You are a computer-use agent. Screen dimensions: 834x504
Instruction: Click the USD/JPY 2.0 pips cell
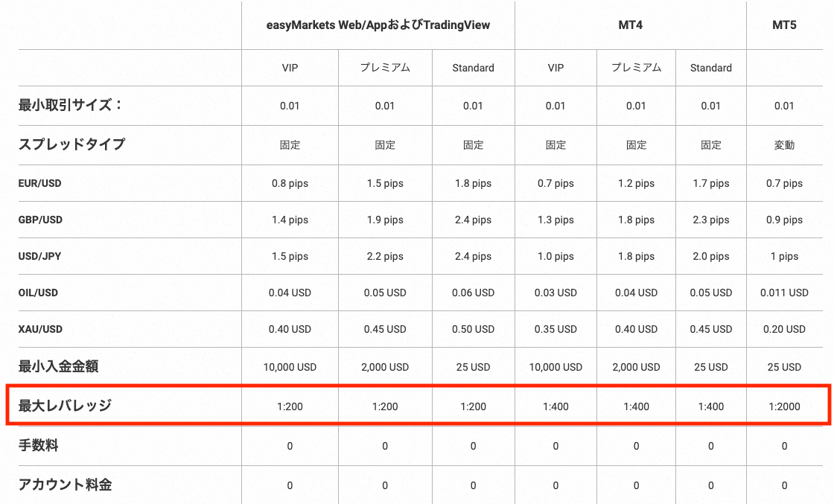710,256
